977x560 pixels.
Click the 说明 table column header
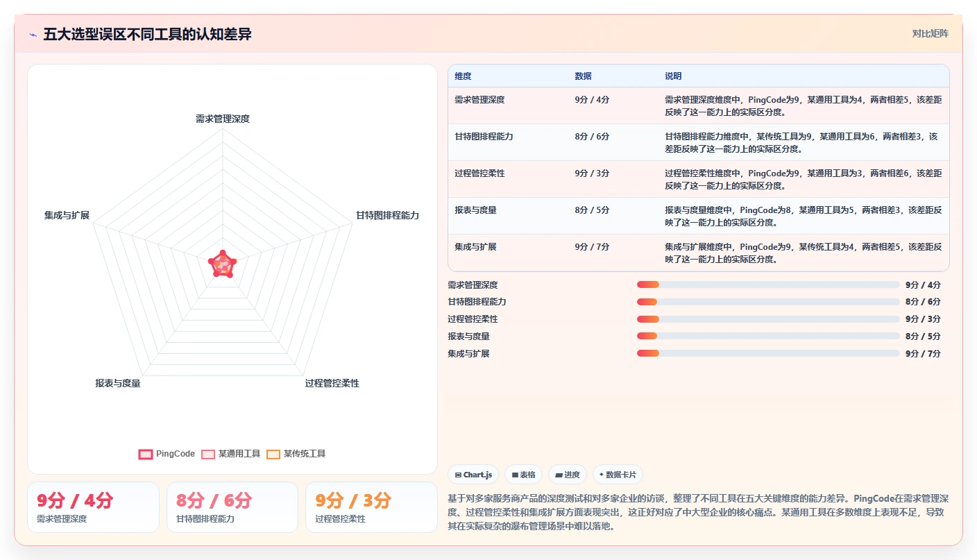673,76
